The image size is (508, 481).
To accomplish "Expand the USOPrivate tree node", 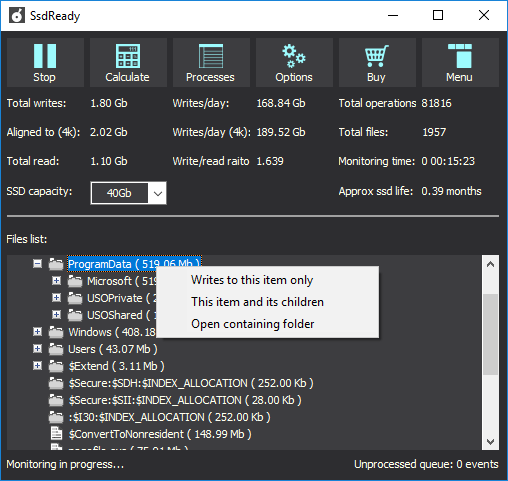I will click(56, 298).
